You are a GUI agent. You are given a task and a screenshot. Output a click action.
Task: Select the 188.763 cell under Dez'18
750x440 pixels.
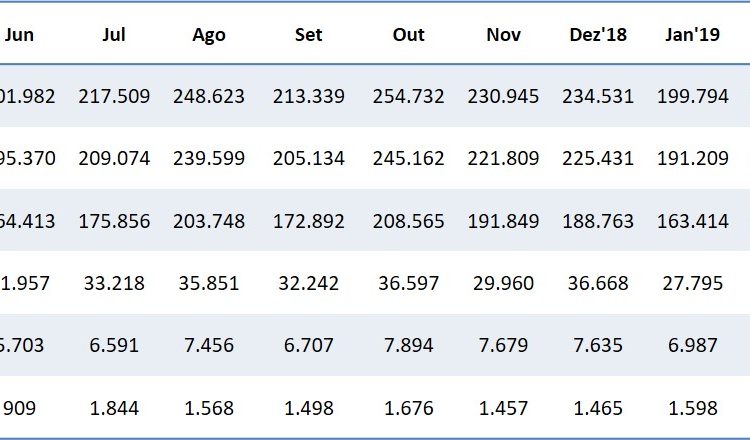pyautogui.click(x=597, y=221)
